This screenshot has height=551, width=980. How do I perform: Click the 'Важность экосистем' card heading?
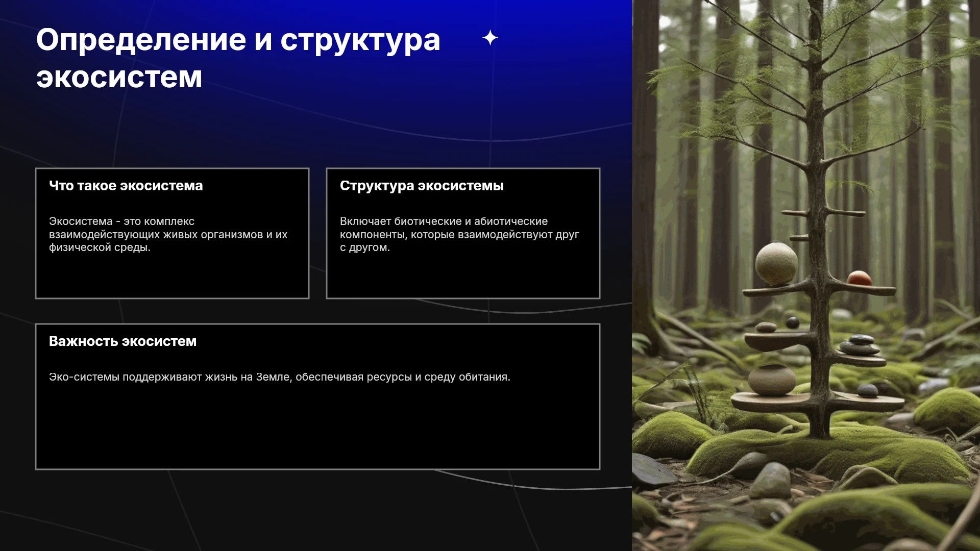point(122,341)
